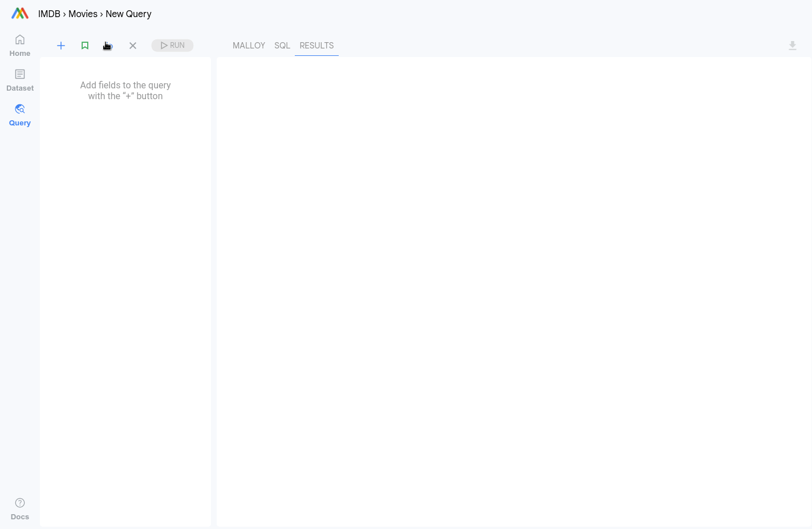The height and width of the screenshot is (529, 812).
Task: Add a field with the plus icon
Action: click(61, 46)
